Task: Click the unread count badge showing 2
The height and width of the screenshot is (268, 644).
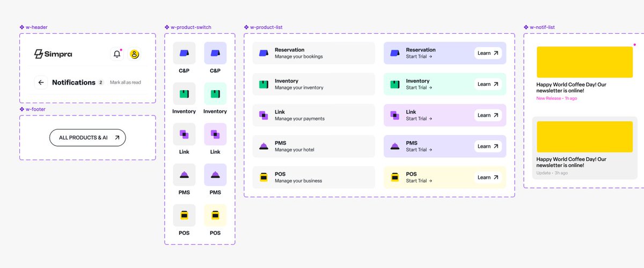Action: click(x=100, y=83)
